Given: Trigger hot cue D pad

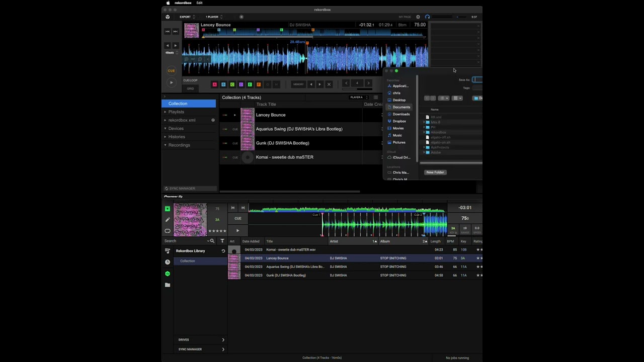Looking at the screenshot, I should coord(241,84).
